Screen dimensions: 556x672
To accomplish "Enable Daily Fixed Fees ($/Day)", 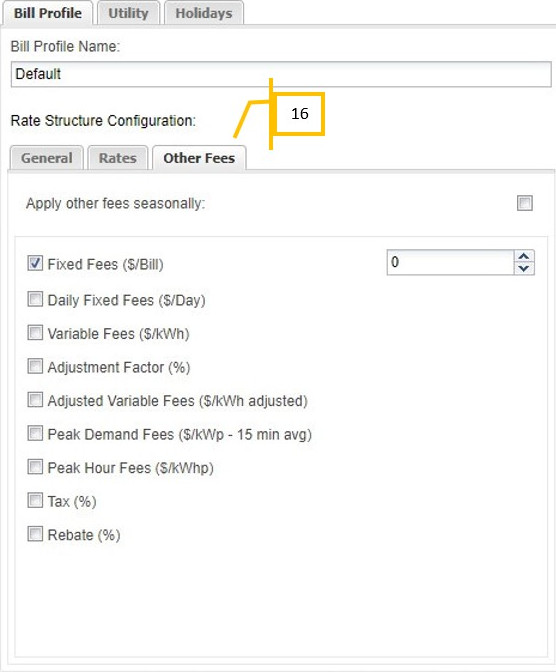I will pos(35,299).
